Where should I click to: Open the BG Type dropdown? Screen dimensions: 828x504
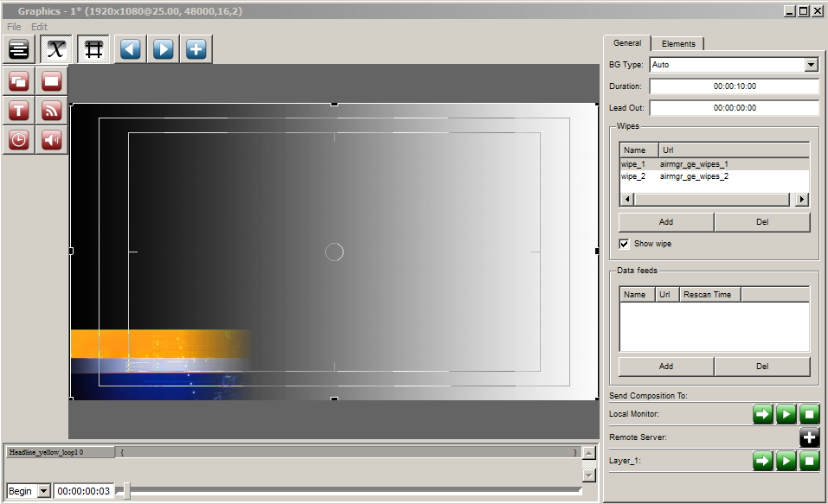811,64
